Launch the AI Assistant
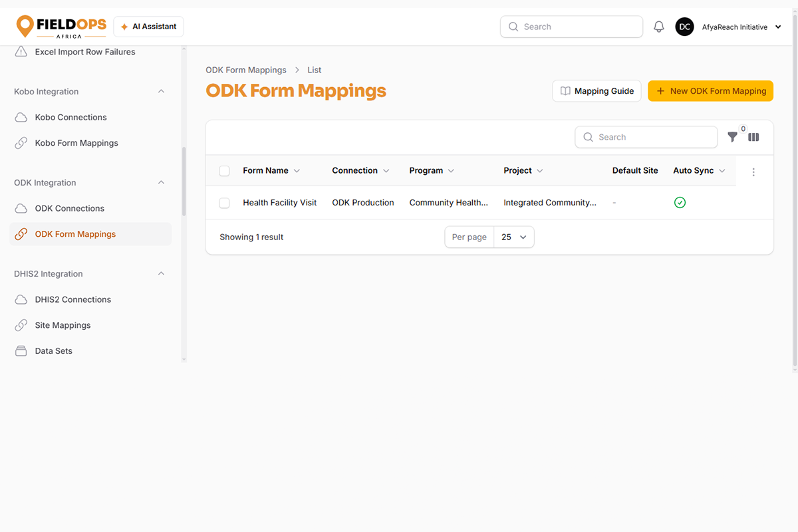798x532 pixels. point(148,27)
